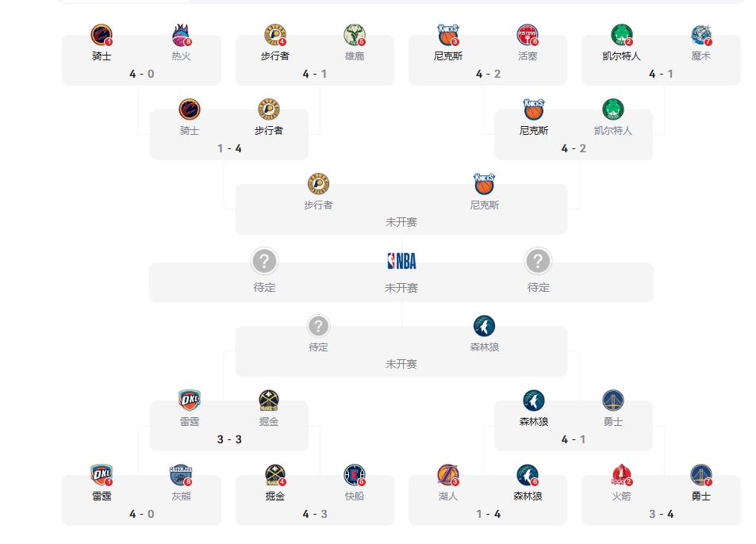Screen dimensions: 756x544
Task: Click Nuggets logo in 雷霆 vs 掘金 semifinal
Action: pos(269,400)
